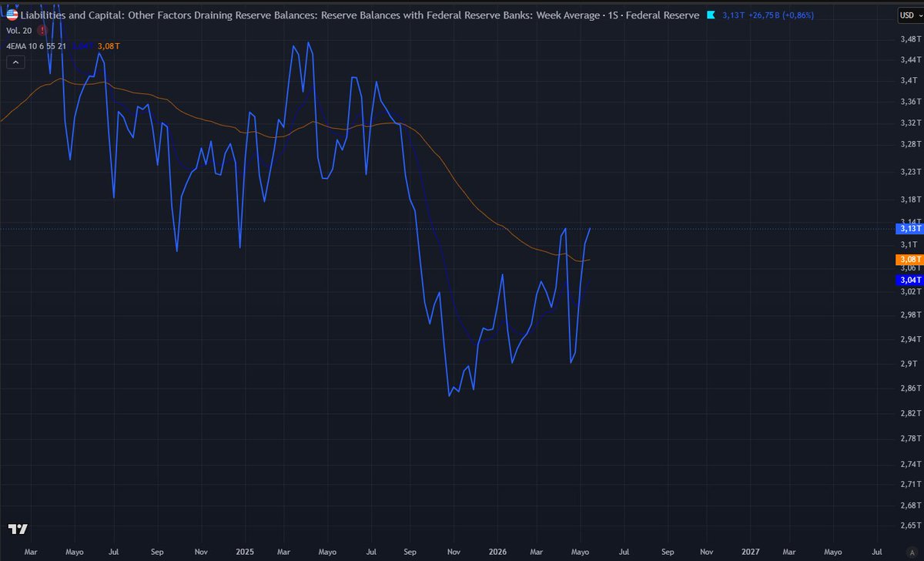This screenshot has width=924, height=561.
Task: Click the dark blue 3,04T label on the price axis
Action: [x=909, y=280]
